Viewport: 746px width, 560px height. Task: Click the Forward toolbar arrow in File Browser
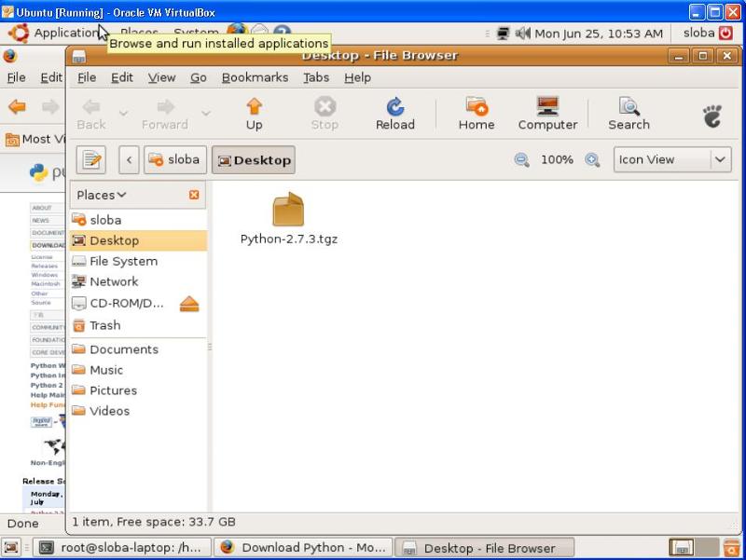point(165,114)
